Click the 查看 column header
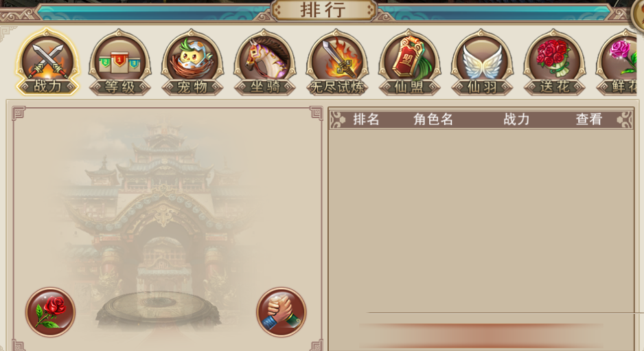Viewport: 644px width, 351px height. click(589, 120)
